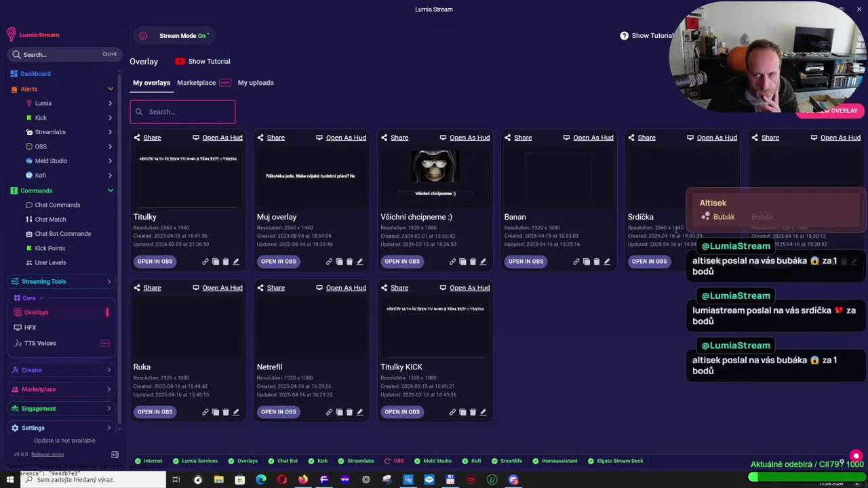Click Open in OBS for Titulky
Image resolution: width=868 pixels, height=488 pixels.
point(155,262)
